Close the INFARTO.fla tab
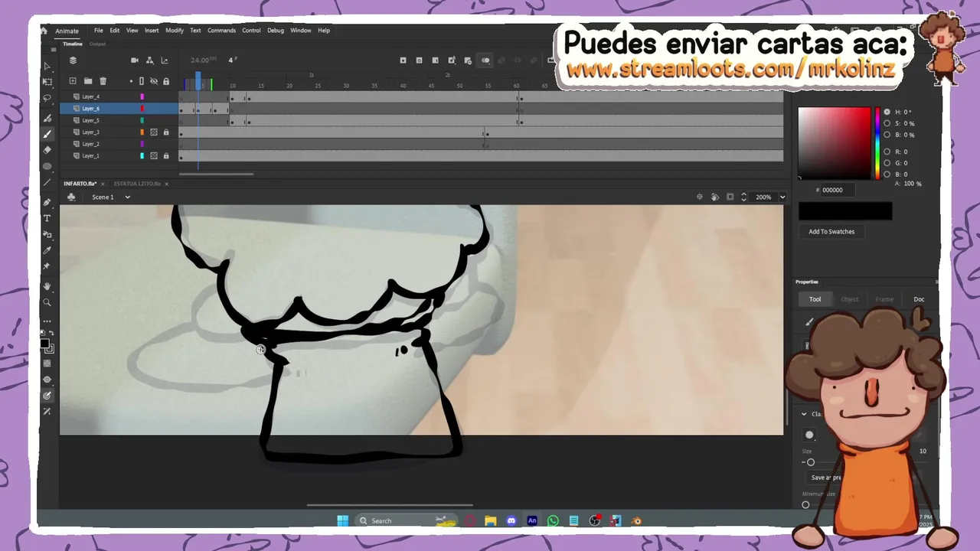The width and height of the screenshot is (980, 551). point(103,184)
